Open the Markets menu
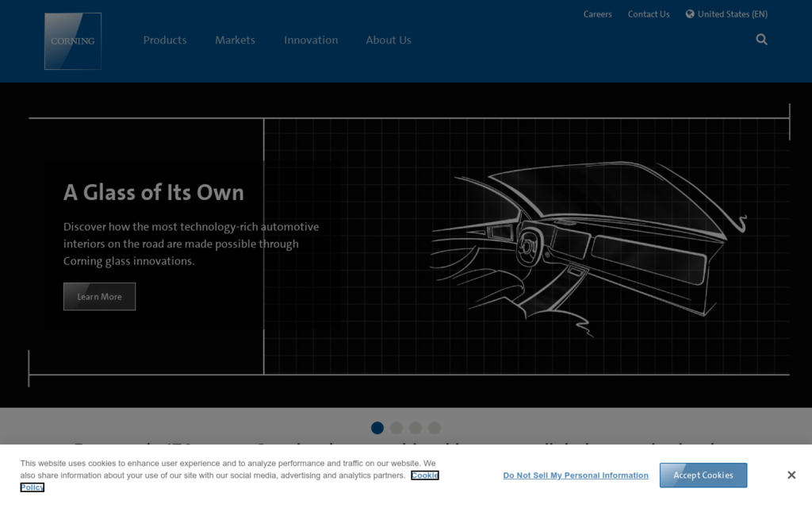Screen dimensions: 812x508 click(235, 40)
